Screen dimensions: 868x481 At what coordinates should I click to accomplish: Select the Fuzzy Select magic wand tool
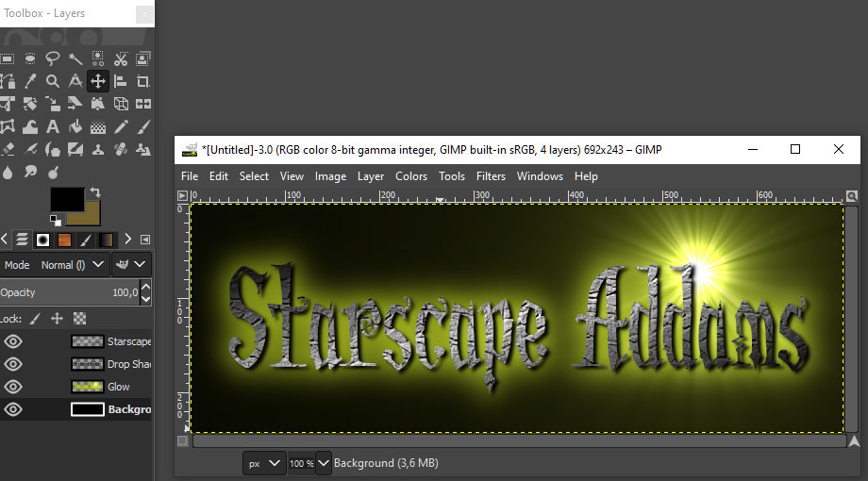coord(75,58)
